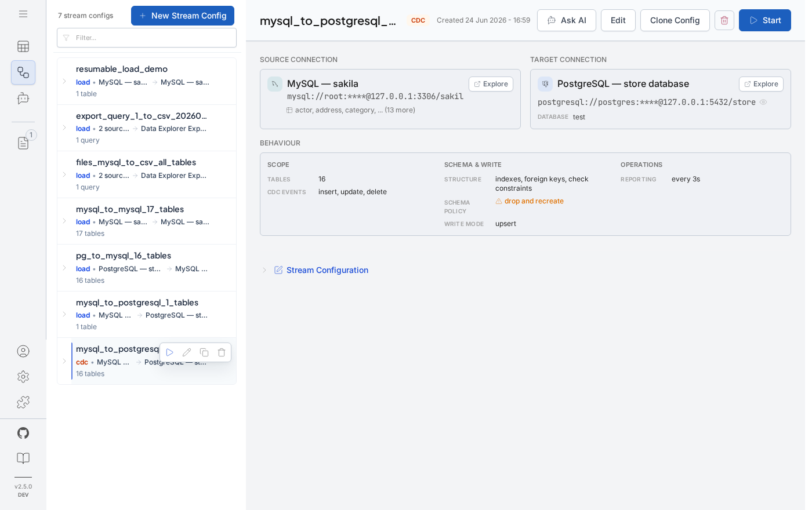Expand the resumable_load_demo config
The width and height of the screenshot is (812, 510).
[x=64, y=81]
